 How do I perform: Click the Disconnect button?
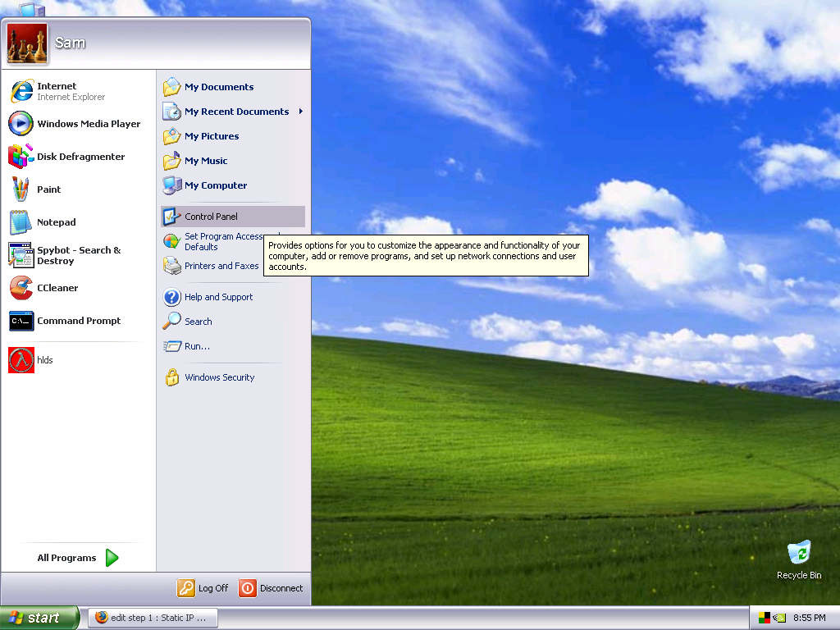pyautogui.click(x=271, y=588)
